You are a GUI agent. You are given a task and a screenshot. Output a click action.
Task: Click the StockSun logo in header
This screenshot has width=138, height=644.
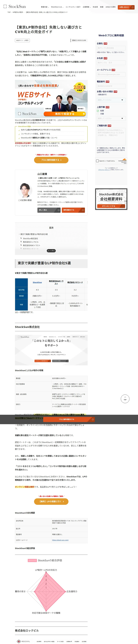coord(15,7)
